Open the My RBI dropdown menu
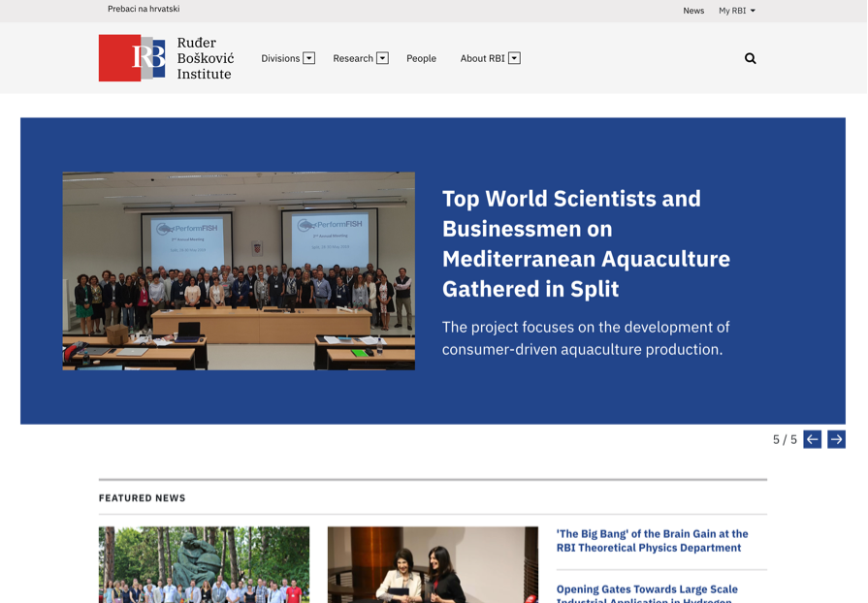The width and height of the screenshot is (868, 603). [x=736, y=11]
